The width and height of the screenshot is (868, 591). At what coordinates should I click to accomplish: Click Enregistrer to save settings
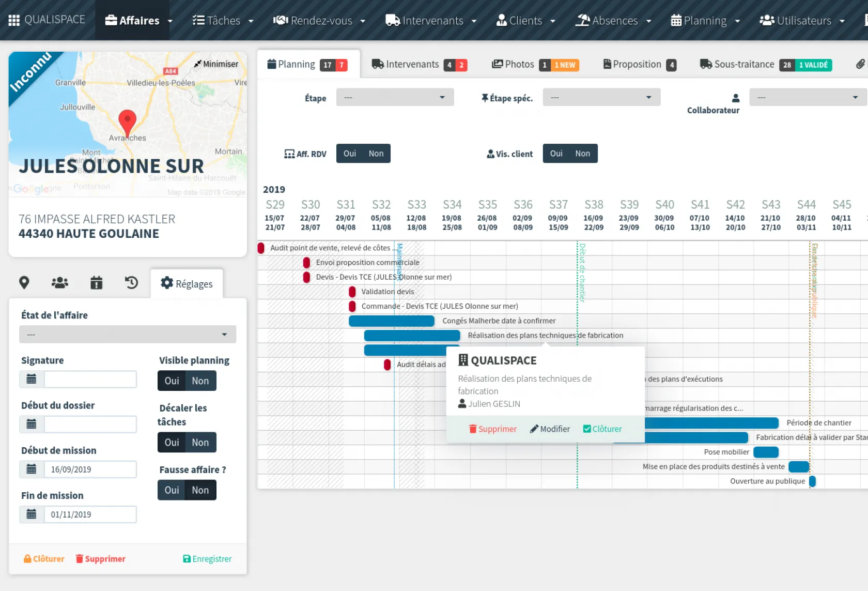pyautogui.click(x=207, y=559)
